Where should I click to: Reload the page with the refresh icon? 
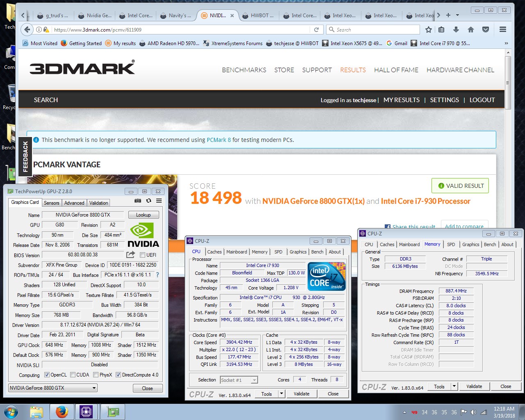(316, 30)
